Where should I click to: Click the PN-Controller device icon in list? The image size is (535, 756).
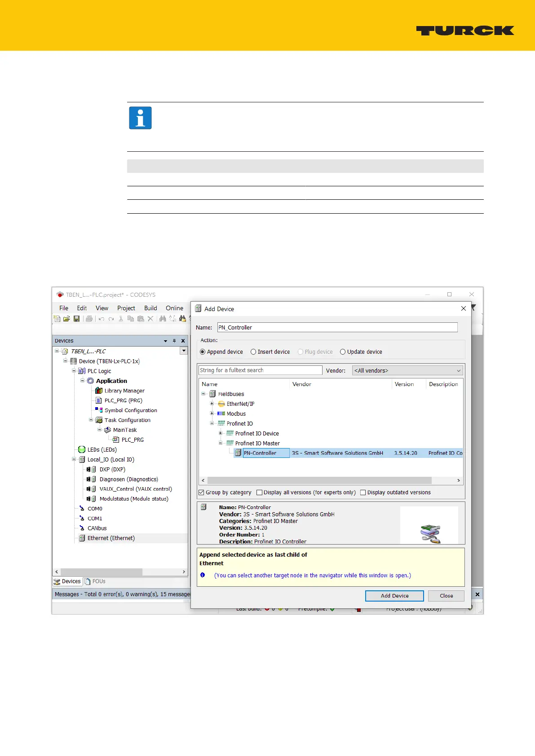238,453
